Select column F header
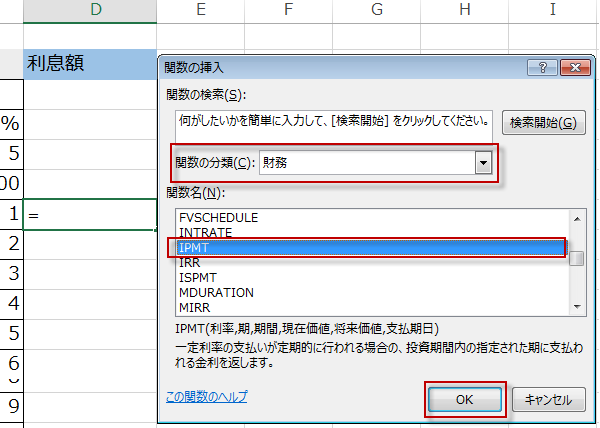Image resolution: width=600 pixels, height=428 pixels. [289, 11]
